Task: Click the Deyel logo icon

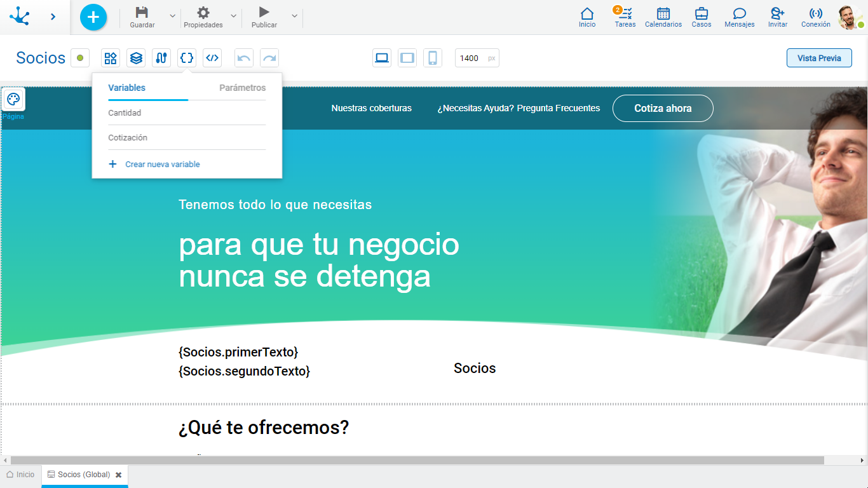Action: click(20, 16)
